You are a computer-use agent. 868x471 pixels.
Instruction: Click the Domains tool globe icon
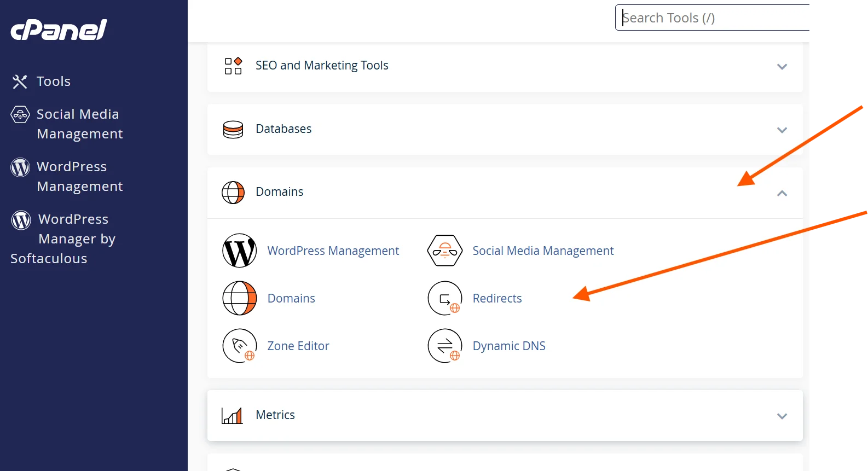240,298
